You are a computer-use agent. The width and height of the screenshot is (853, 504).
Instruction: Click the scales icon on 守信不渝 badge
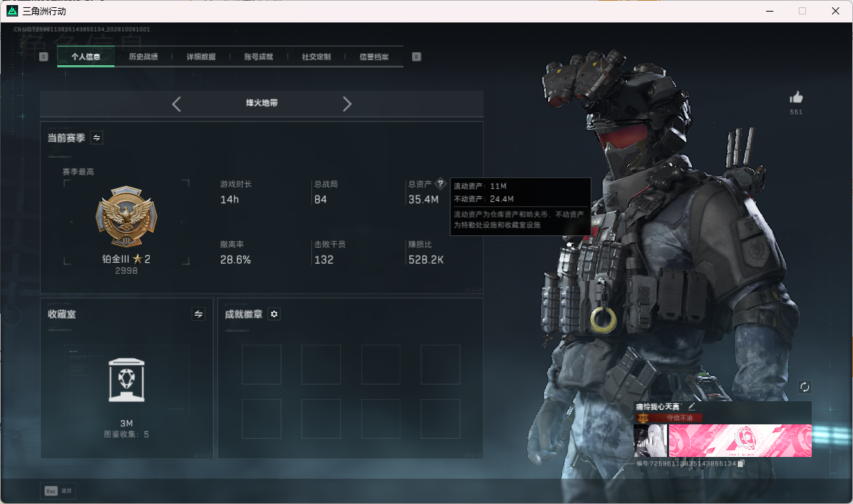tap(643, 418)
